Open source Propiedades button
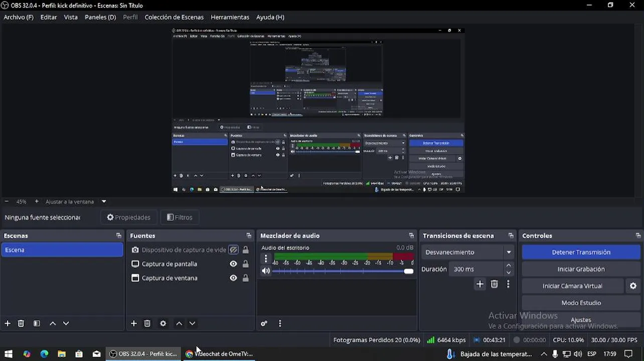644x361 pixels. (129, 217)
